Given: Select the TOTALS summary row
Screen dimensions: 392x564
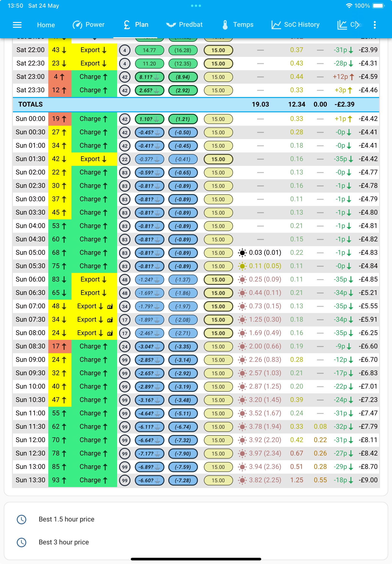Looking at the screenshot, I should (196, 104).
